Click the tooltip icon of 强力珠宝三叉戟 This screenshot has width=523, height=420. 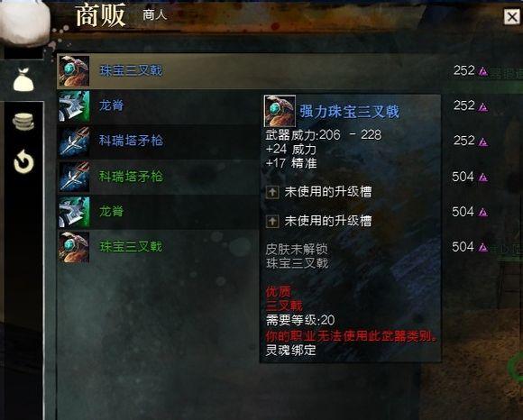280,111
